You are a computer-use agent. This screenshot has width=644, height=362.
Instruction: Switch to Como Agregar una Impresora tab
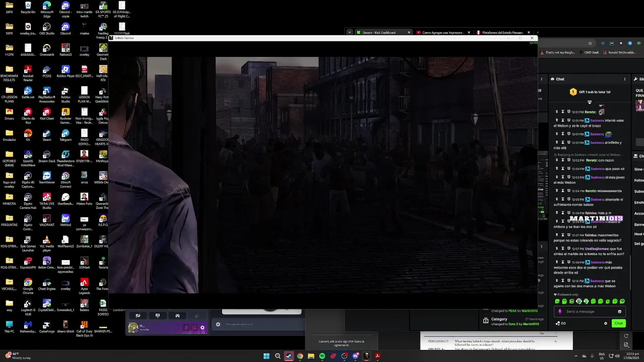tap(443, 32)
